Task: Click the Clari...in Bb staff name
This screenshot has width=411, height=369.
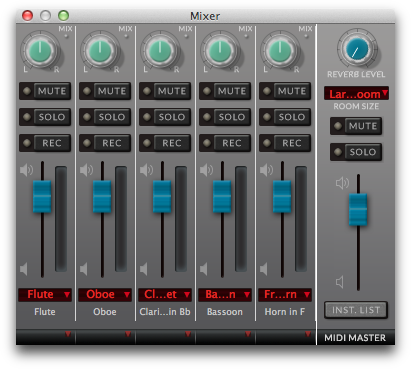Action: 165,312
